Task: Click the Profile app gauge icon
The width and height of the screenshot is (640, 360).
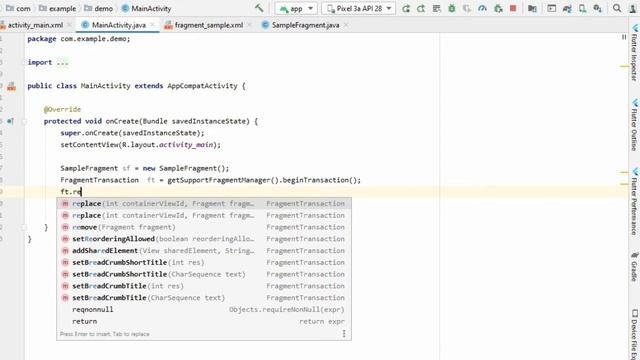Action: click(x=482, y=9)
